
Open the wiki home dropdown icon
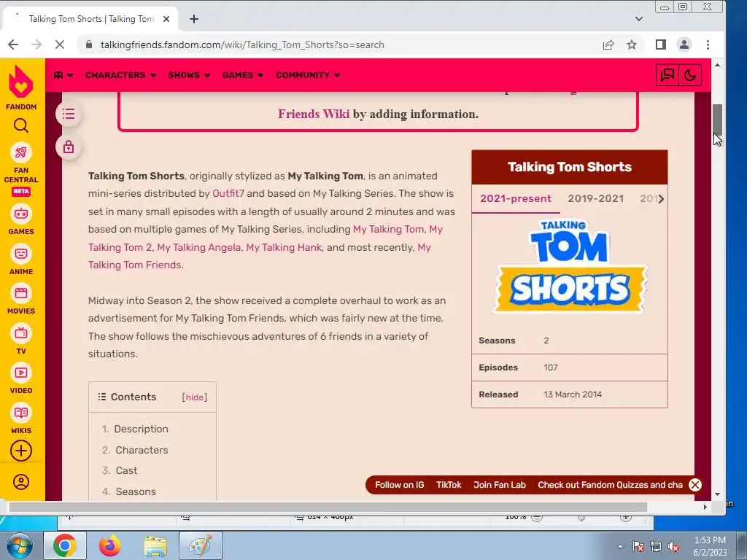[63, 75]
